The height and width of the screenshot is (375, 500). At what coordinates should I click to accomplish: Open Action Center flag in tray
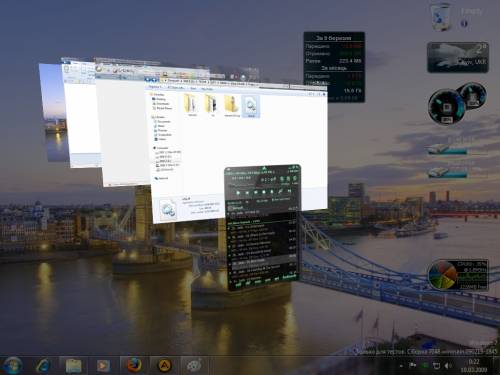(x=413, y=366)
